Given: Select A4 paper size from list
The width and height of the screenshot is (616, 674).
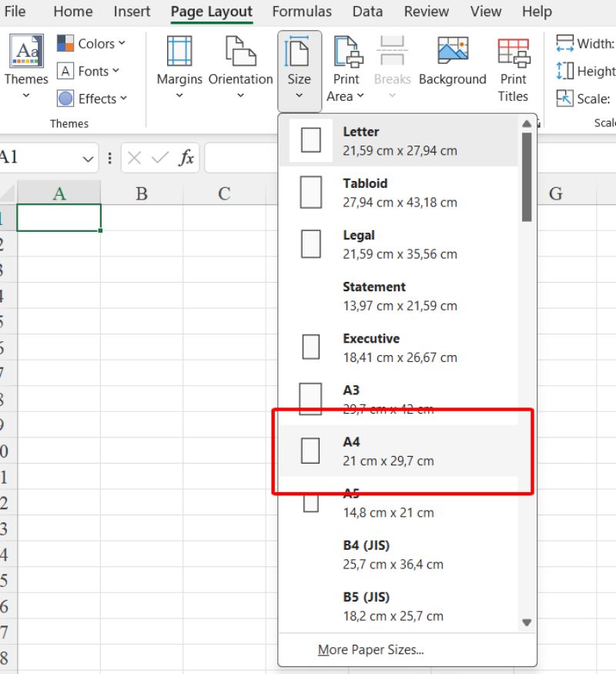Looking at the screenshot, I should pos(399,451).
